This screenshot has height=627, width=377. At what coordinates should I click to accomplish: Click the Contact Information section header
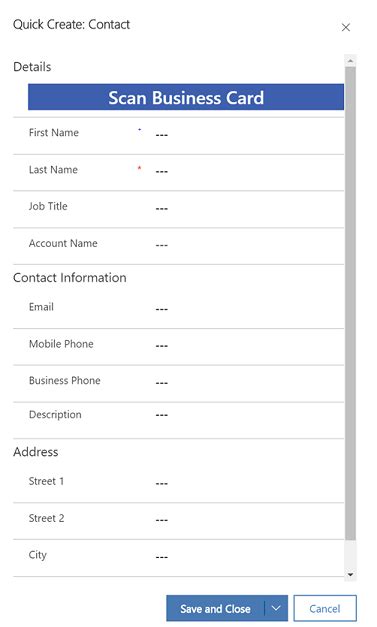coord(70,278)
